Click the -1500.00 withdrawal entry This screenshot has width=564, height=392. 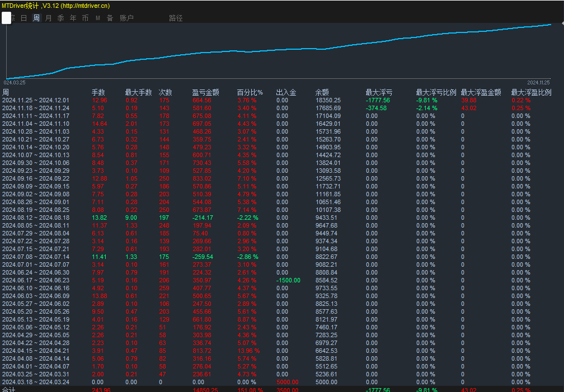click(288, 280)
